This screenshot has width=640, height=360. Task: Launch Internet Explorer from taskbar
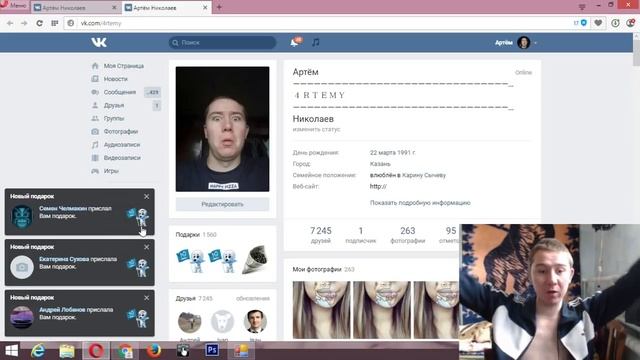click(x=38, y=351)
